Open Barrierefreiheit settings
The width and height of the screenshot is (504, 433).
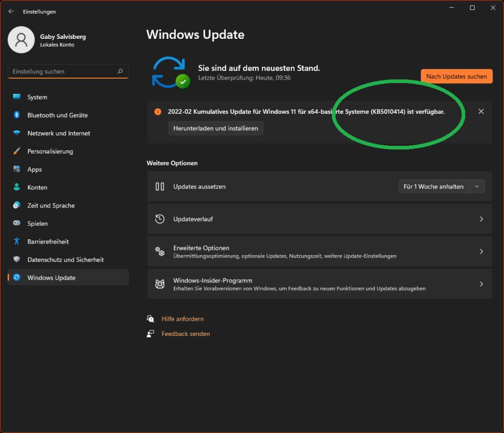coord(68,241)
